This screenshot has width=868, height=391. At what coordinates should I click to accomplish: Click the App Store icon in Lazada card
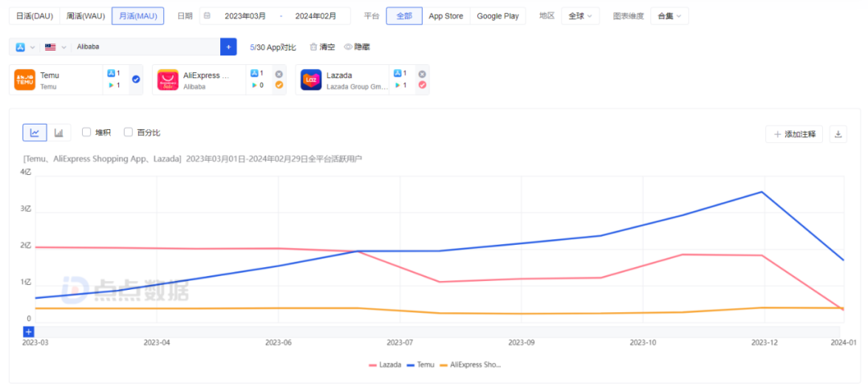click(x=397, y=73)
